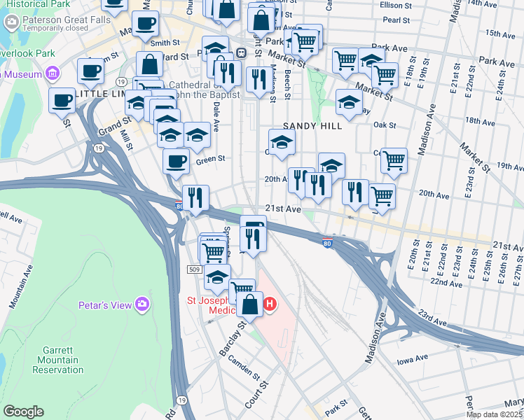
Task: Click the Map data ©2025 text
Action: [495, 415]
